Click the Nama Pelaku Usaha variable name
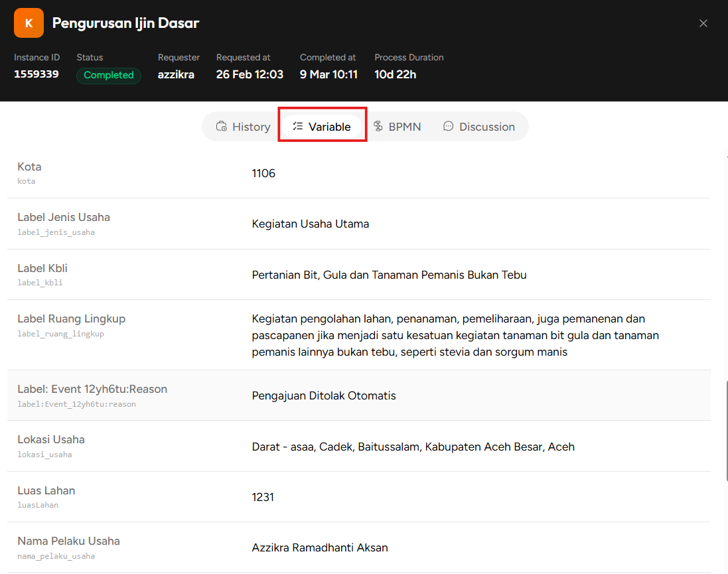Viewport: 728px width, 574px height. point(69,541)
